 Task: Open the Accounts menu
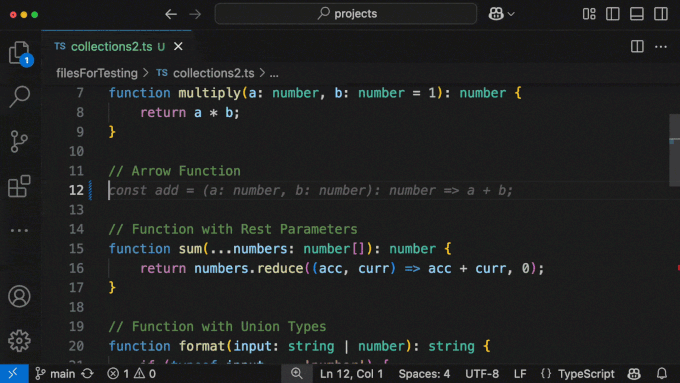click(x=20, y=296)
